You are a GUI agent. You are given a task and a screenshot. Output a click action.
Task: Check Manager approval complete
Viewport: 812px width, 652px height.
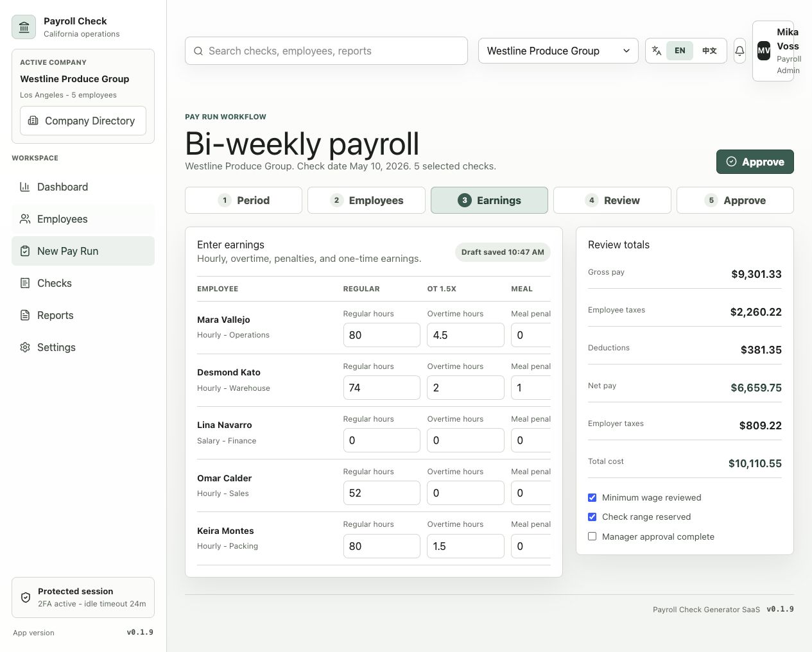click(x=592, y=536)
